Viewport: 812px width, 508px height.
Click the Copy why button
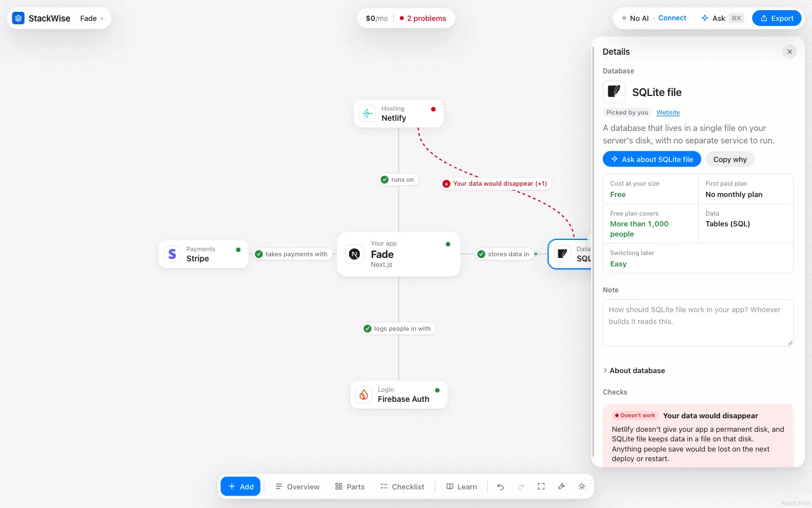730,159
